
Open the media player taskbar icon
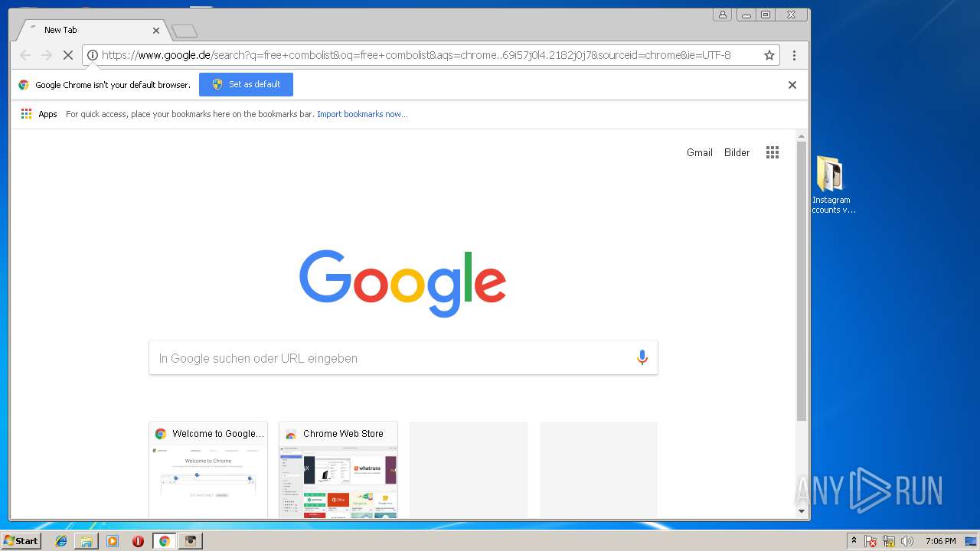click(x=113, y=541)
